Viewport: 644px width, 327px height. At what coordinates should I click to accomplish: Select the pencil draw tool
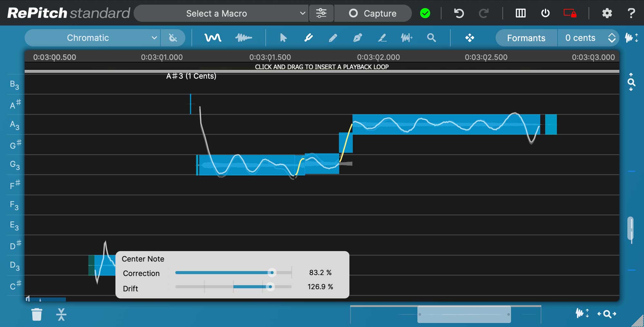click(333, 38)
